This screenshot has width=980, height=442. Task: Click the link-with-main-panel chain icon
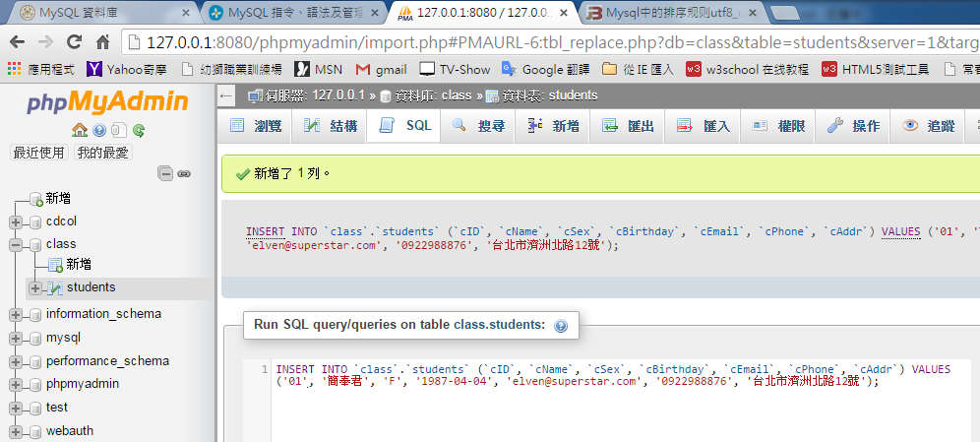pos(184,174)
